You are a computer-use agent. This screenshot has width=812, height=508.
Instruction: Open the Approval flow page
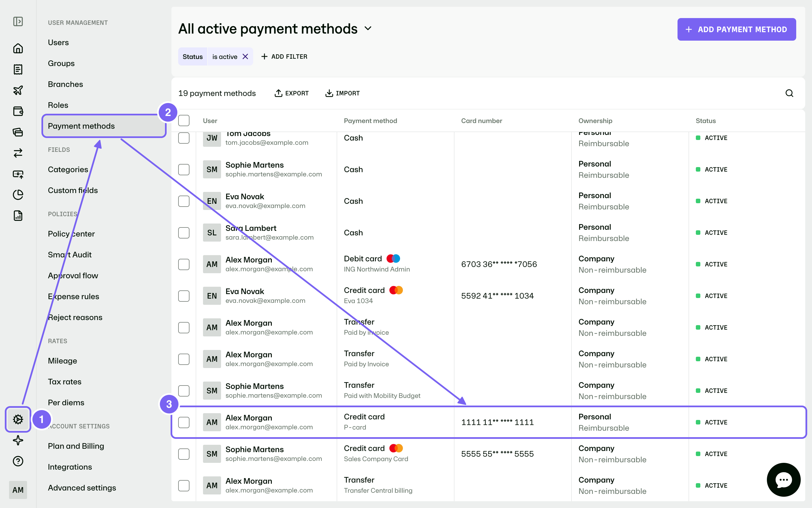point(73,275)
